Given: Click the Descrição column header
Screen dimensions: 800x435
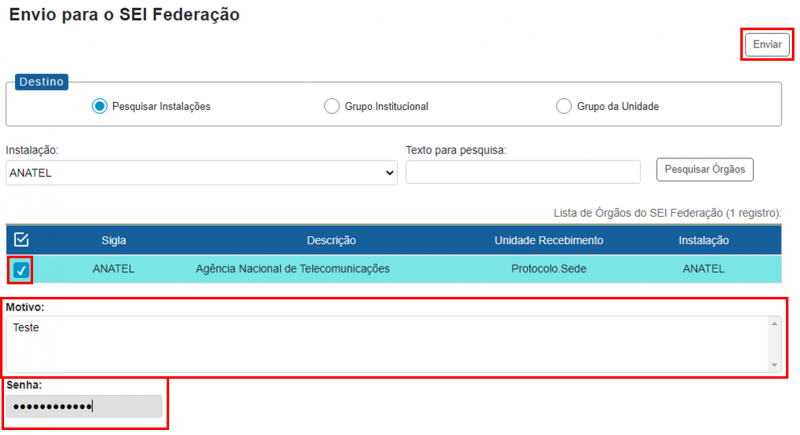Looking at the screenshot, I should click(x=331, y=241).
